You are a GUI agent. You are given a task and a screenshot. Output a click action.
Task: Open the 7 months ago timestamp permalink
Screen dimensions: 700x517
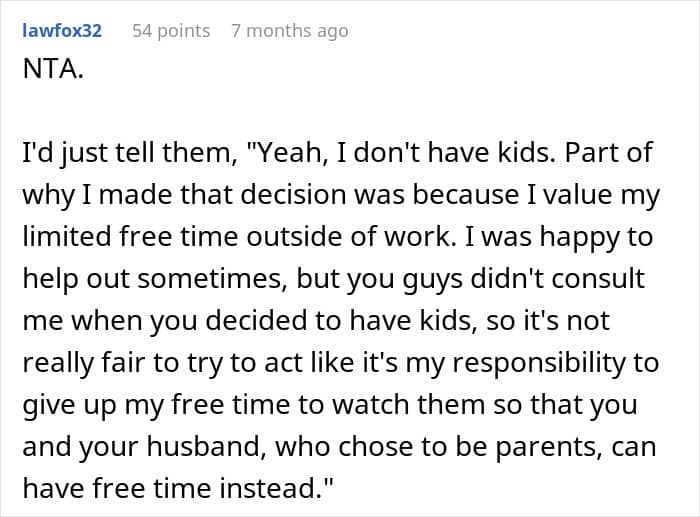[290, 31]
